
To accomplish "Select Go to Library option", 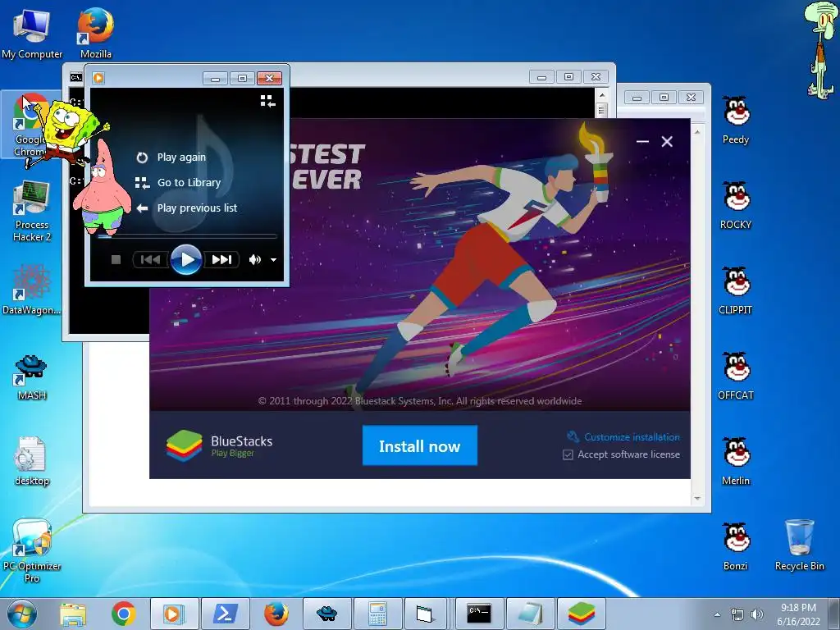I will click(178, 183).
